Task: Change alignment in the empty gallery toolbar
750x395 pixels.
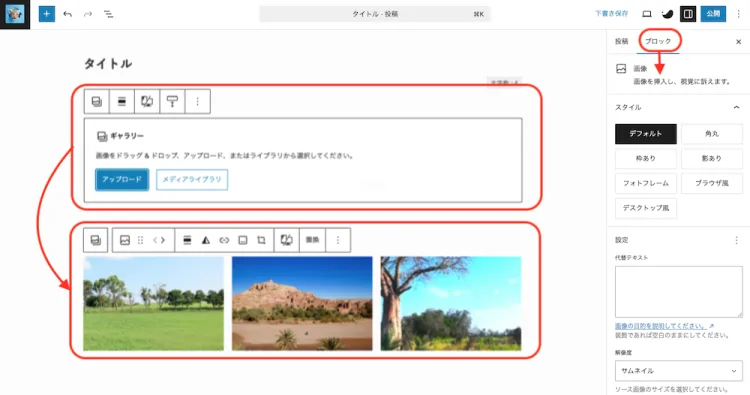Action: coord(122,101)
